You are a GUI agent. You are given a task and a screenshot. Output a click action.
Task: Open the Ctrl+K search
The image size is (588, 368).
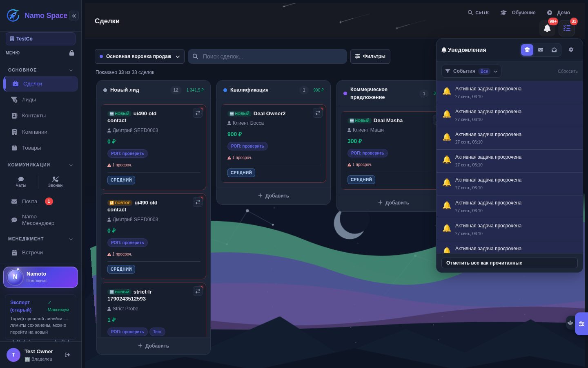[x=478, y=13]
